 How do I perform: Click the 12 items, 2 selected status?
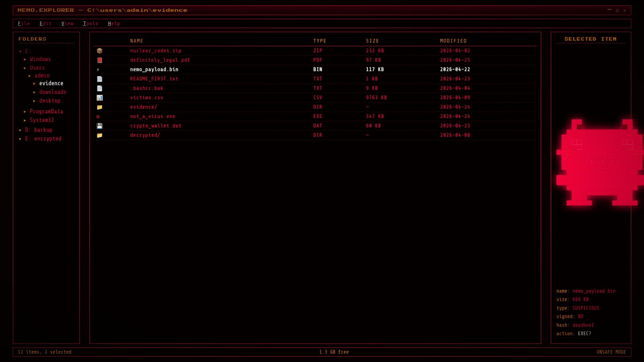coord(45,352)
